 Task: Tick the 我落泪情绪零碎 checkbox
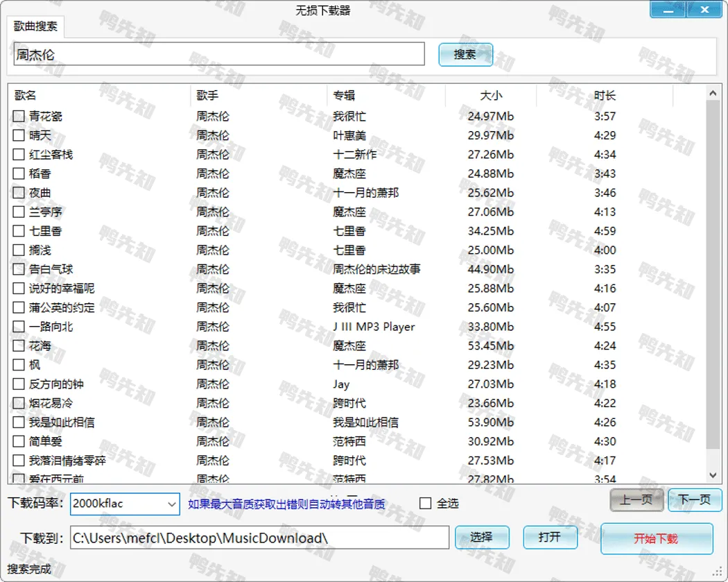(x=19, y=461)
